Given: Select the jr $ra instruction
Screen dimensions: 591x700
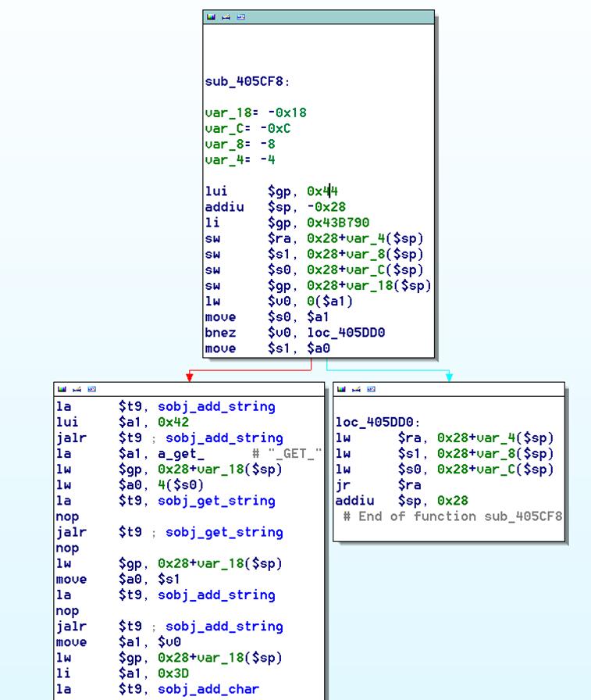Looking at the screenshot, I should (x=378, y=485).
